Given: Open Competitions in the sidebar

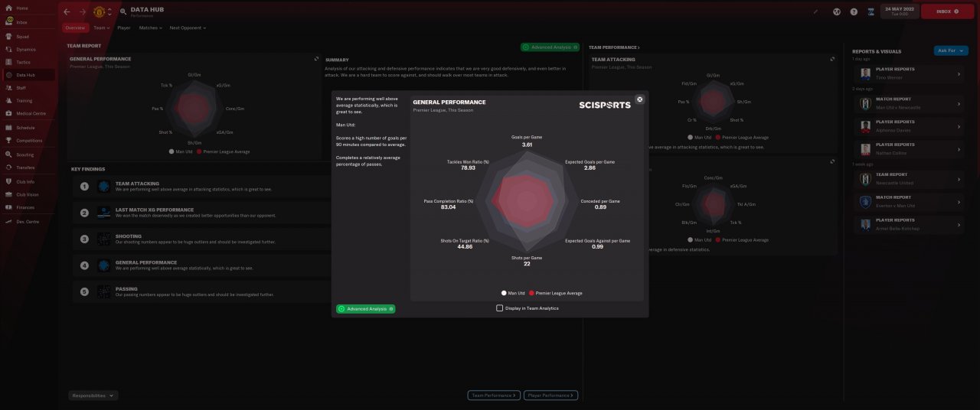Looking at the screenshot, I should [x=28, y=141].
